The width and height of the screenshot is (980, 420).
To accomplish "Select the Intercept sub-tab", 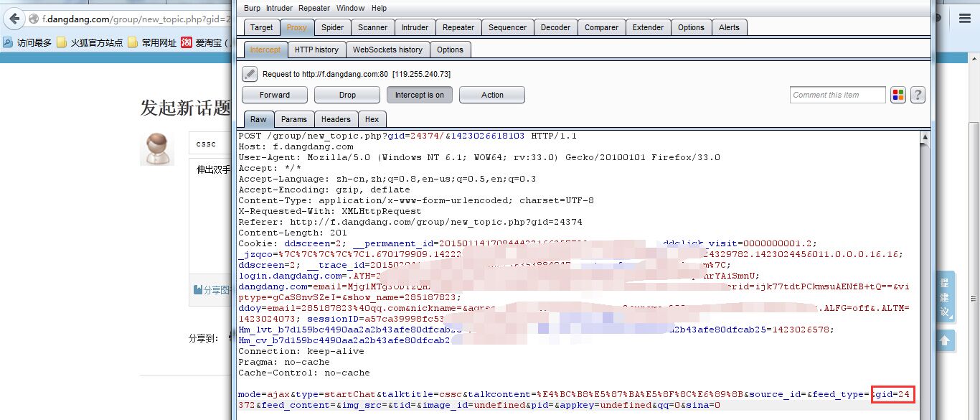I will pos(265,50).
